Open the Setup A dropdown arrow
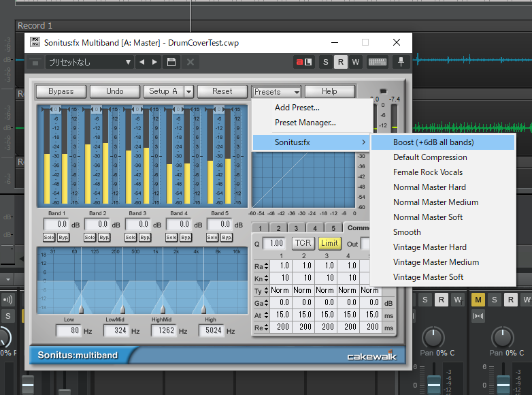Screen dimensions: 532x395 click(188, 92)
